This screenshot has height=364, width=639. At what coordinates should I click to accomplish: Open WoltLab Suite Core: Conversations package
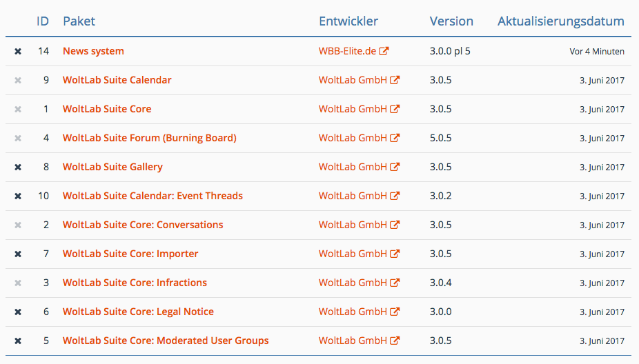tap(143, 225)
